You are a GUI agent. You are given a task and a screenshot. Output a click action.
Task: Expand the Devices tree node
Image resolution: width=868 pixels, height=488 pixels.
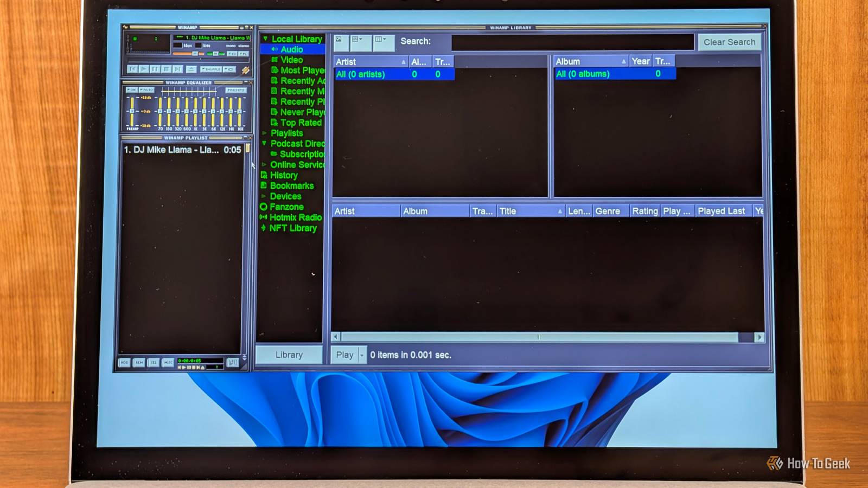point(264,196)
